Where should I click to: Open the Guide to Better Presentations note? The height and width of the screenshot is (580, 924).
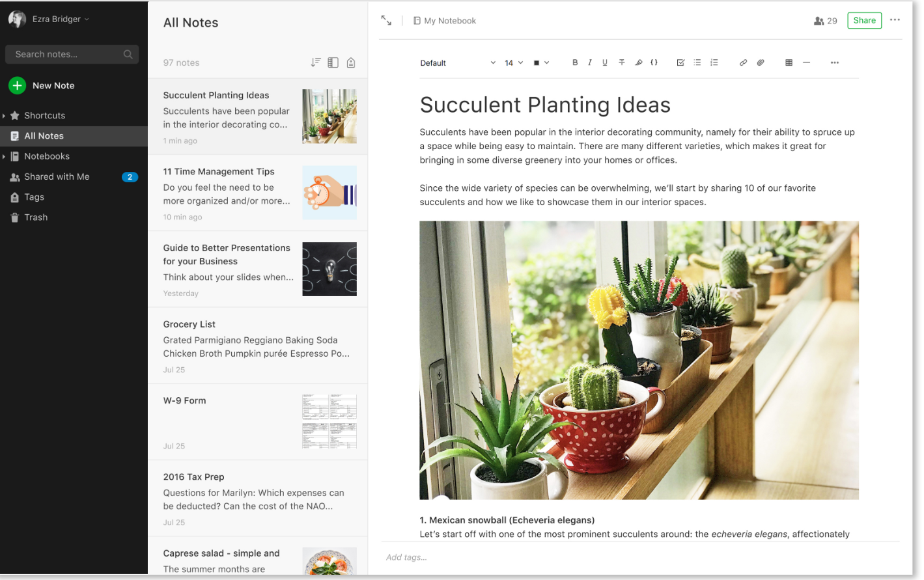258,269
